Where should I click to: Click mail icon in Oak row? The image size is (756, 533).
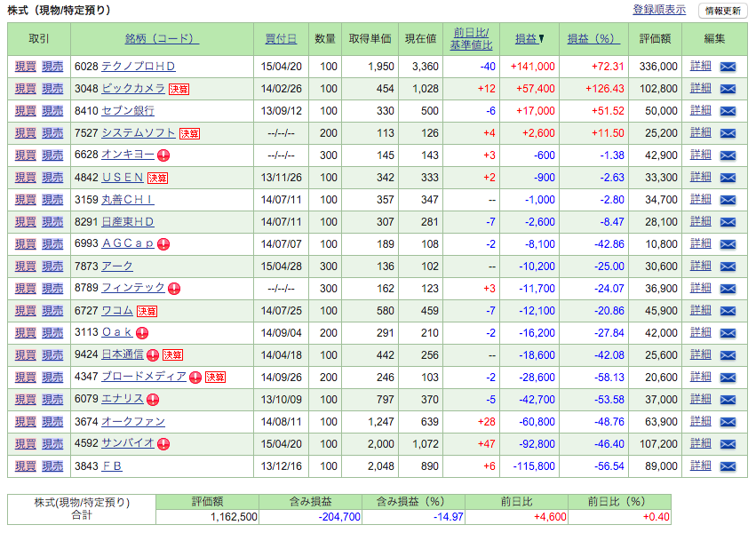point(728,332)
